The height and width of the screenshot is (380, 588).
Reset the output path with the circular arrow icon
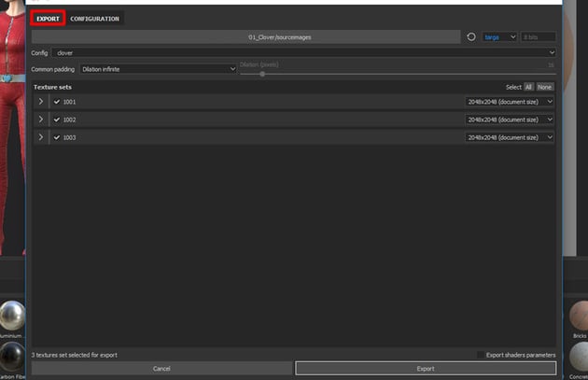tap(471, 36)
